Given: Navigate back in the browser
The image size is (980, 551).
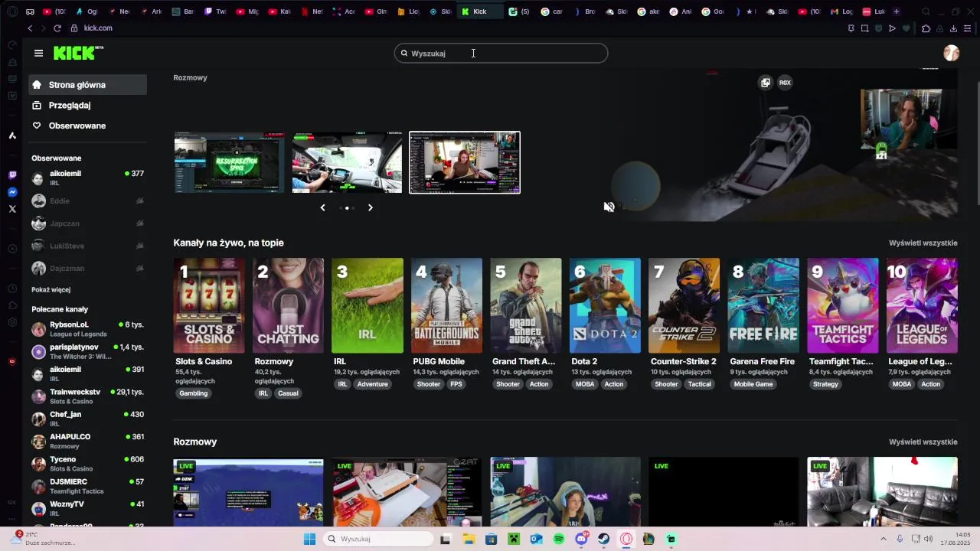Looking at the screenshot, I should pos(30,28).
